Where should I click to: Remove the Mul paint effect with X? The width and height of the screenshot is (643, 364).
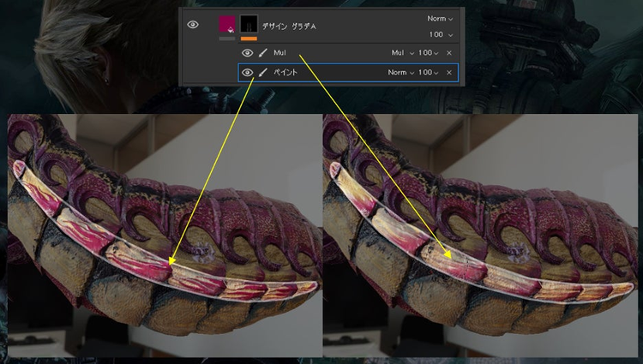pyautogui.click(x=449, y=53)
